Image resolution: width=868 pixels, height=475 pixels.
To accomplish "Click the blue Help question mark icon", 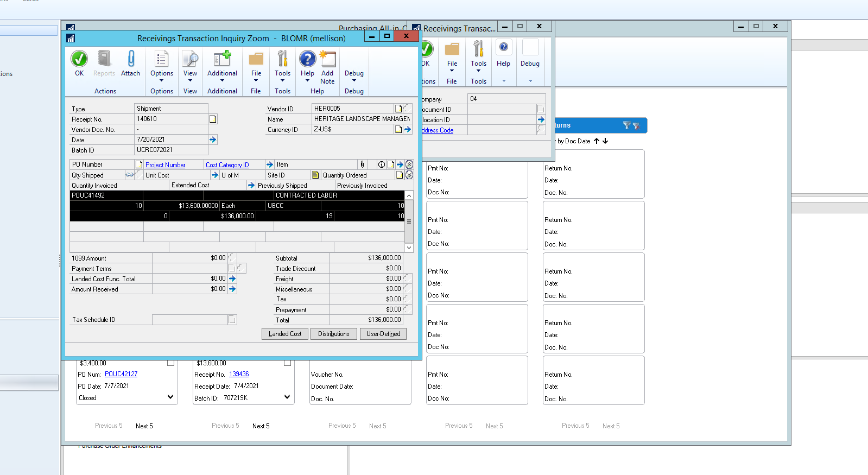I will [307, 59].
